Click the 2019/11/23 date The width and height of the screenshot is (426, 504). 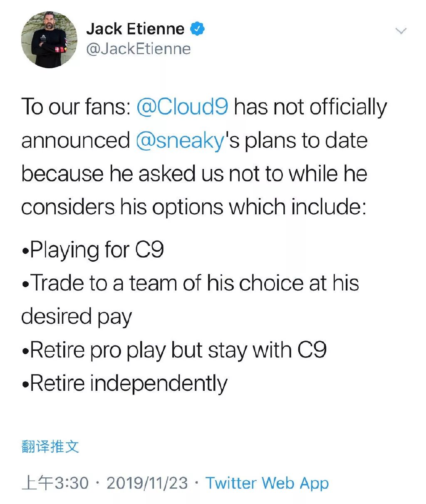coord(147,483)
